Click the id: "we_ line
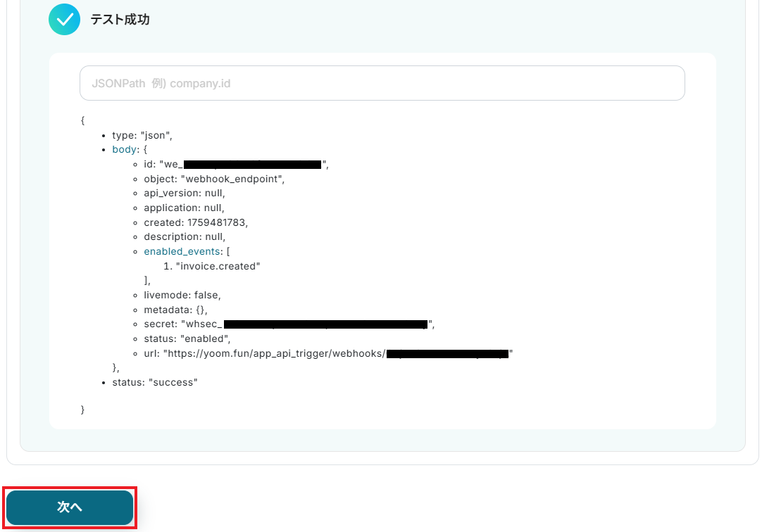762x532 pixels. click(236, 165)
